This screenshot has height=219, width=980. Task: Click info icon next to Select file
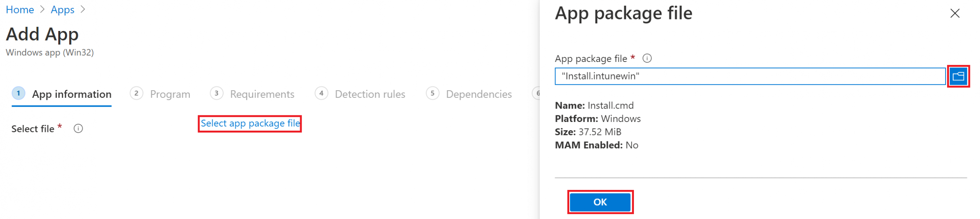pos(78,129)
